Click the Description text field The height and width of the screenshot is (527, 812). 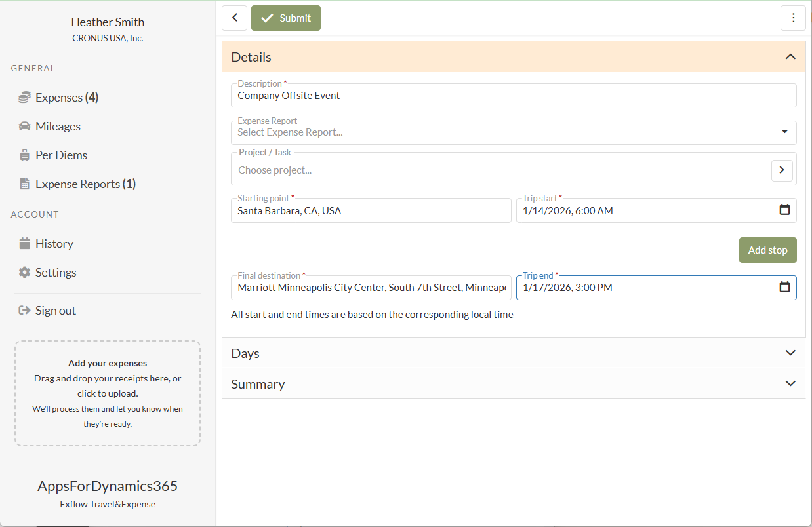point(513,96)
